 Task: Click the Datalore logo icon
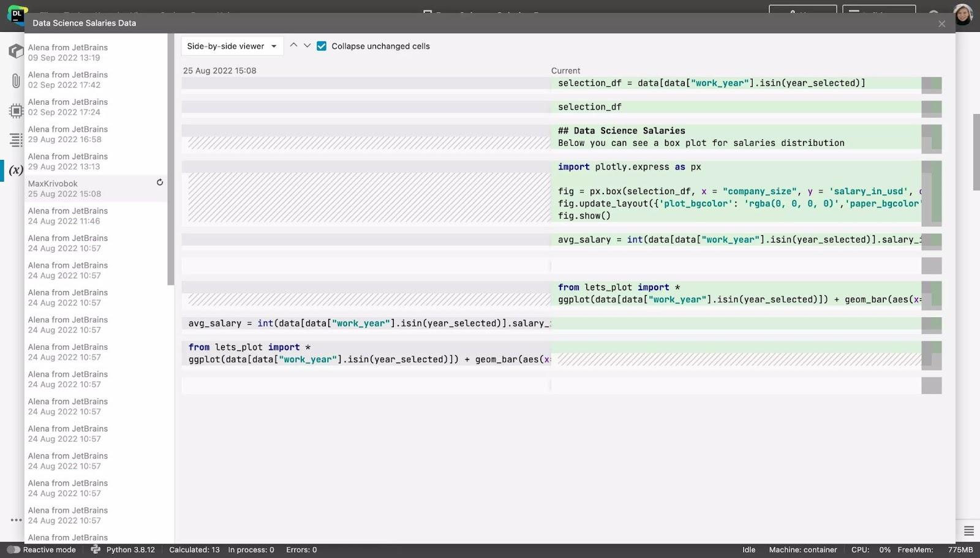(17, 14)
